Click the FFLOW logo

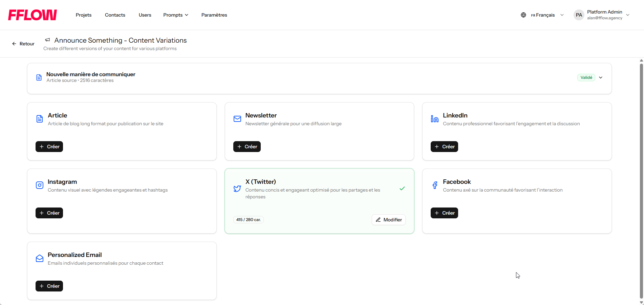33,15
